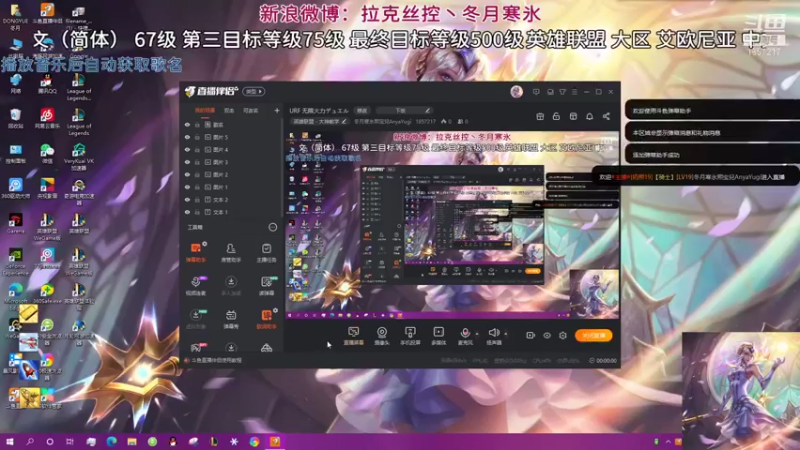Open the orange 歌词助手 tool

266,319
